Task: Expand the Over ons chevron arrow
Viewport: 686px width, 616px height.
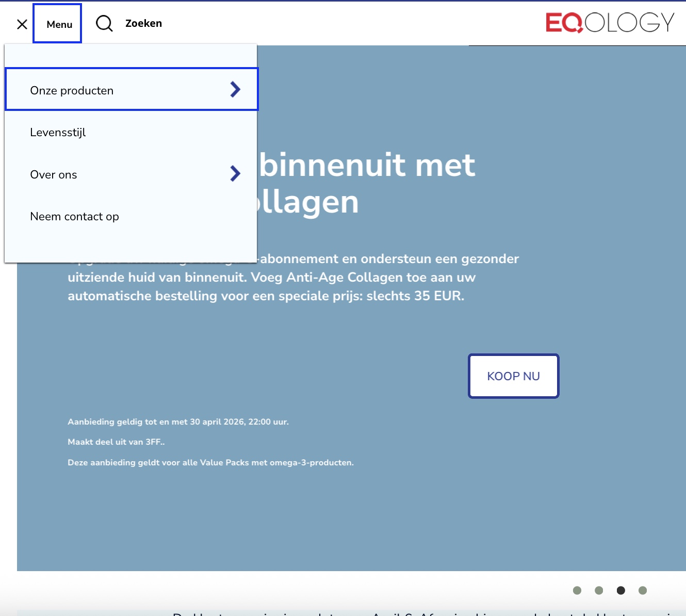Action: point(235,173)
